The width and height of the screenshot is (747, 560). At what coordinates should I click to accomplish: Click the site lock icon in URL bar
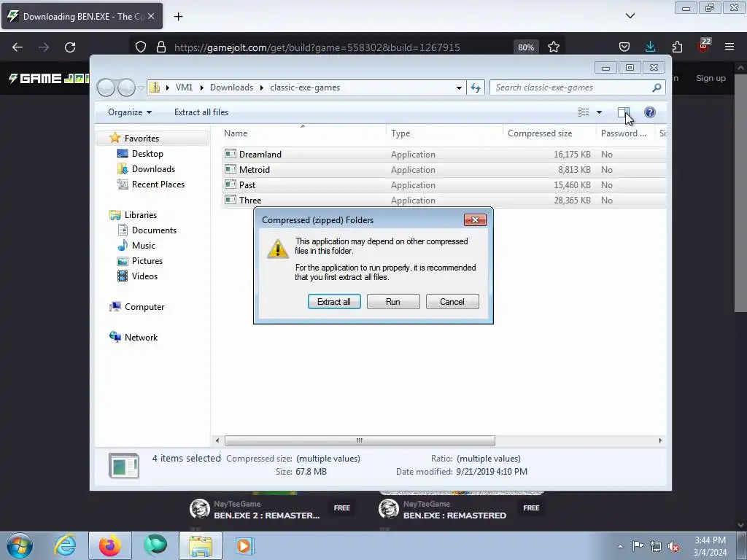tap(161, 47)
